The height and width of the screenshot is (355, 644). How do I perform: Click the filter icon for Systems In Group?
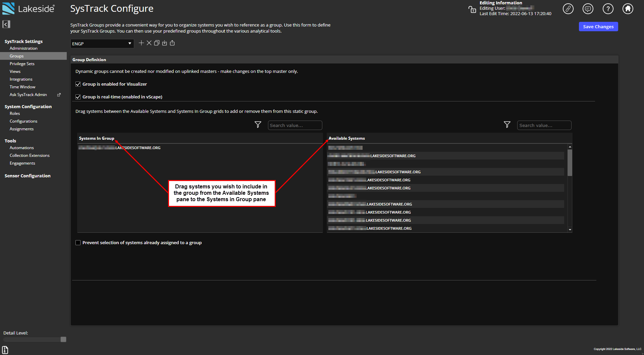[x=258, y=125]
